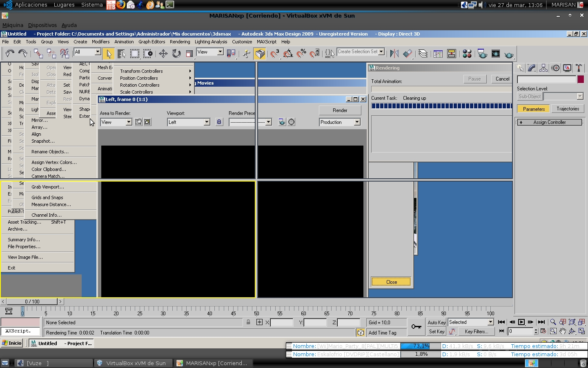The height and width of the screenshot is (368, 588).
Task: Open the Production render mode dropdown
Action: (x=340, y=122)
